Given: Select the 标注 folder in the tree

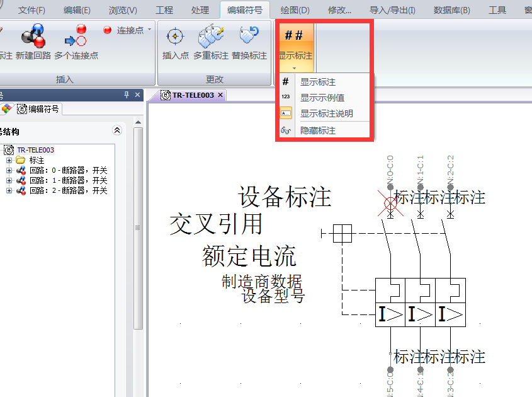Looking at the screenshot, I should (x=37, y=160).
